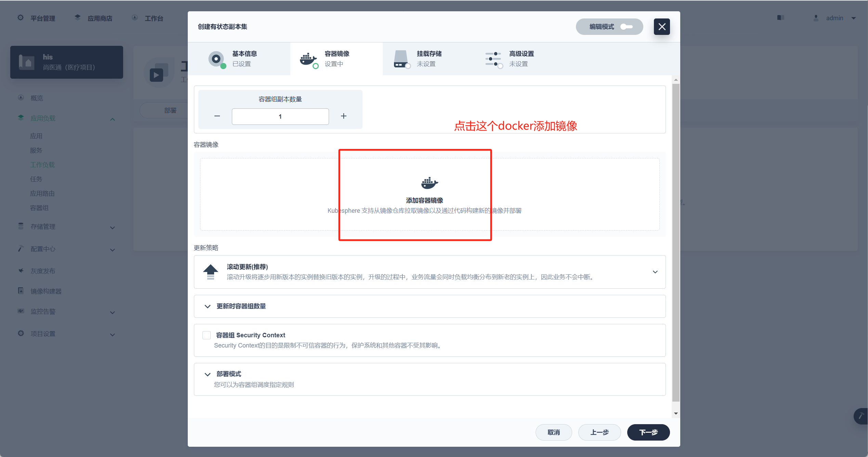Click the 灰度发布 bird icon

point(21,271)
